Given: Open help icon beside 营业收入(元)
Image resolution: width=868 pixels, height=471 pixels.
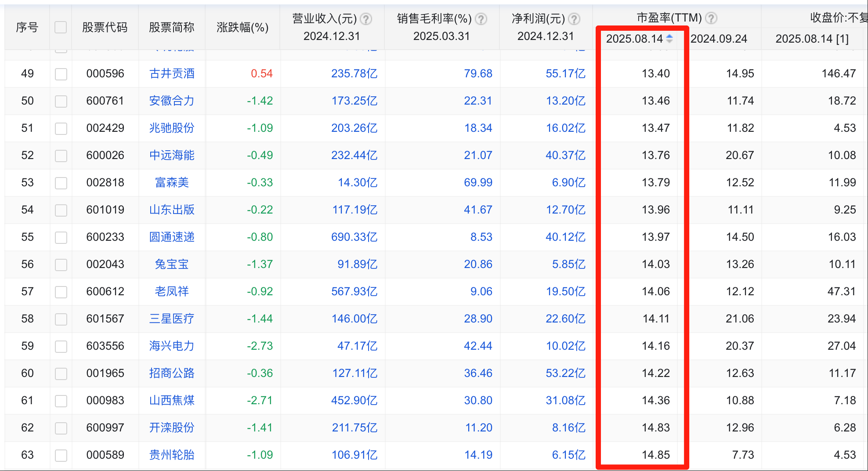Looking at the screenshot, I should pos(366,19).
